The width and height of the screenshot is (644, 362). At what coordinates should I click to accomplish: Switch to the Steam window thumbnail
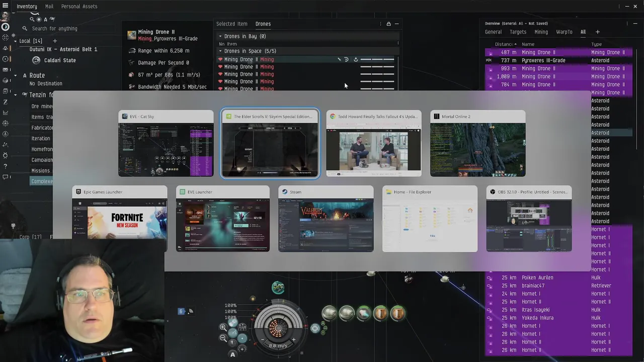326,219
